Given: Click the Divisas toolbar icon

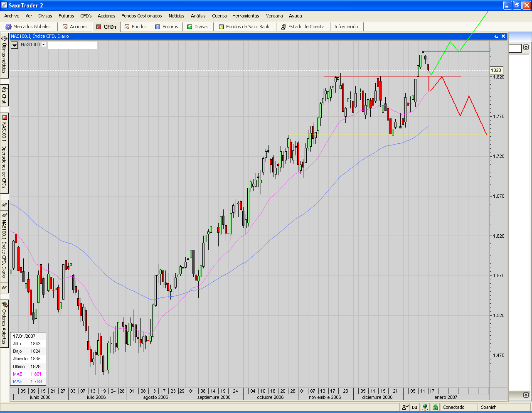Looking at the screenshot, I should tap(190, 27).
